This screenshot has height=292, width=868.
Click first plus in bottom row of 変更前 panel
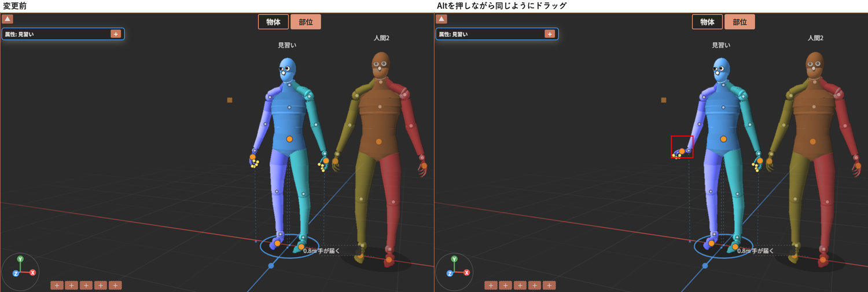tap(57, 285)
